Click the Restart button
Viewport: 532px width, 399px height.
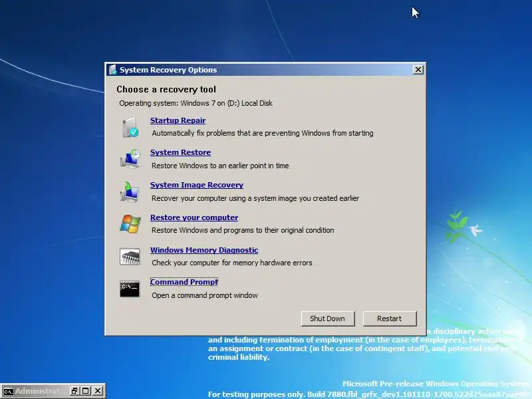(x=390, y=319)
